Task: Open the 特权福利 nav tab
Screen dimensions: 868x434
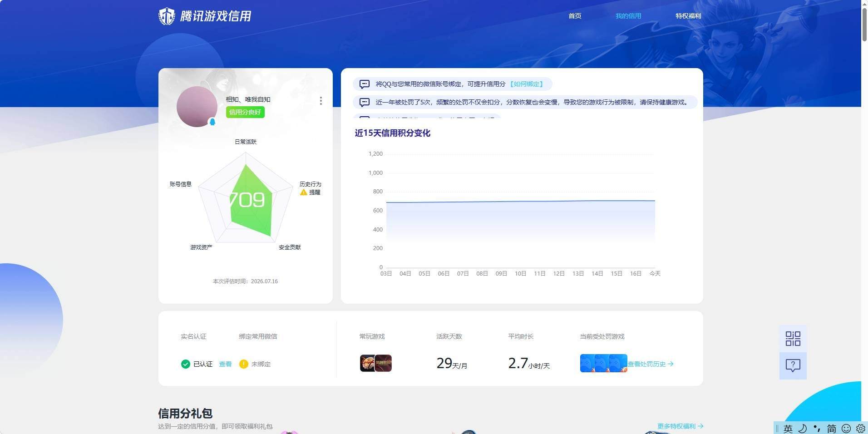Action: 688,16
